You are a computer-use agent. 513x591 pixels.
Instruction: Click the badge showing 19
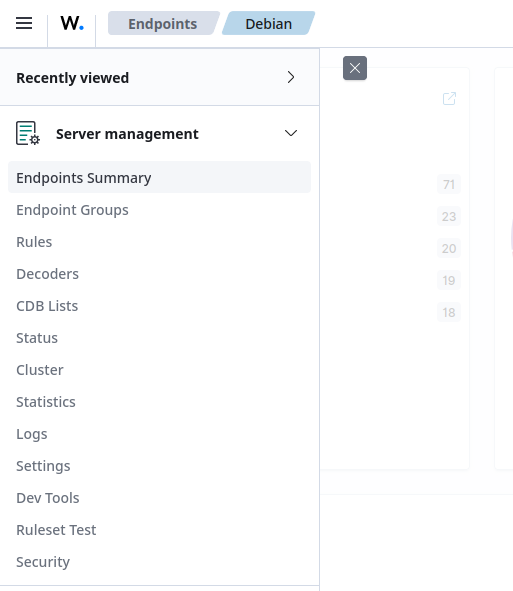449,280
